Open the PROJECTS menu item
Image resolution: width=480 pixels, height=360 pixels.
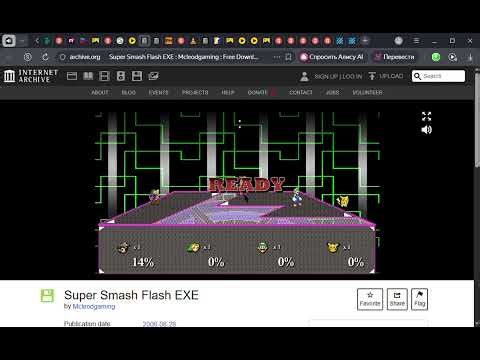195,92
